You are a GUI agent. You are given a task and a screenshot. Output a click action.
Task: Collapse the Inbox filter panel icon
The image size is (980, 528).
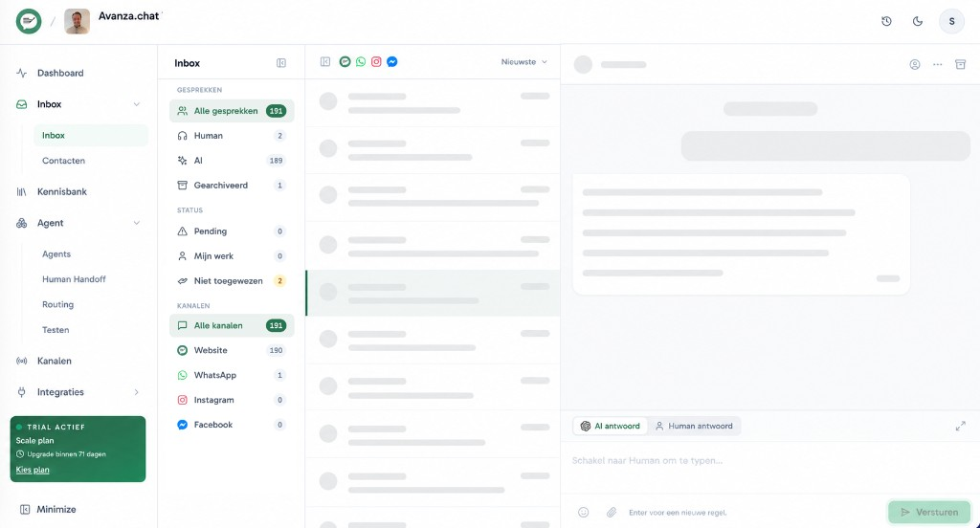(x=281, y=63)
